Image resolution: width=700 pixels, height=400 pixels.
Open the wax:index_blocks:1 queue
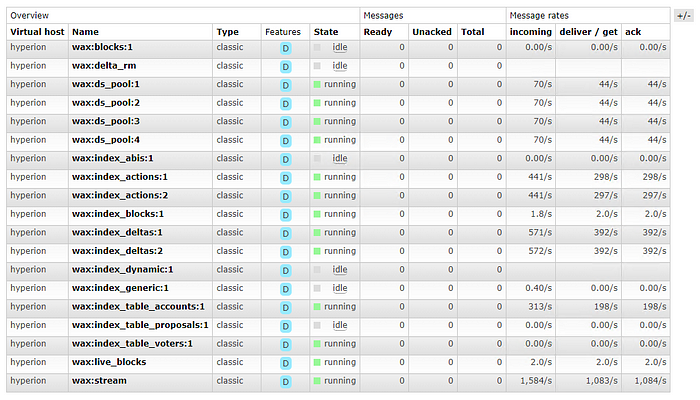tap(118, 214)
